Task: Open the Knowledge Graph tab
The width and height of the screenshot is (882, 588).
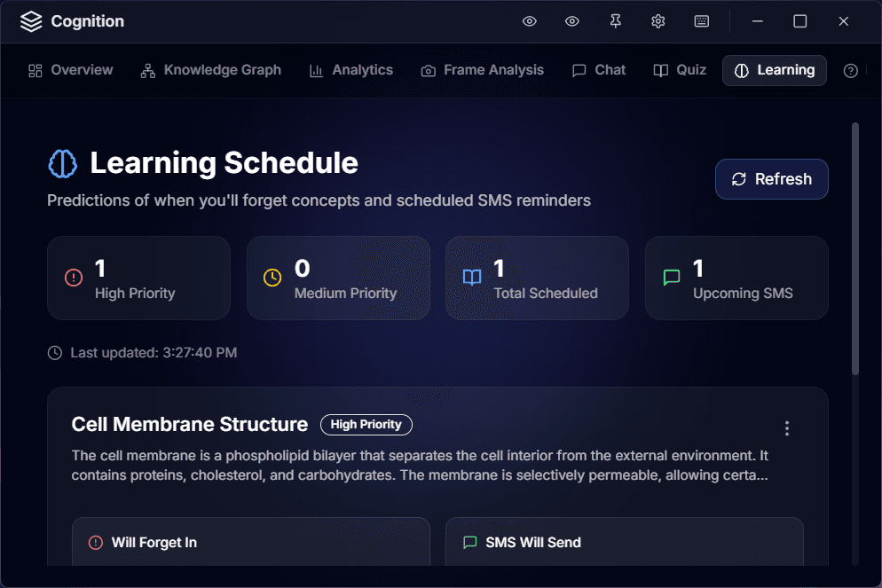Action: [x=211, y=70]
